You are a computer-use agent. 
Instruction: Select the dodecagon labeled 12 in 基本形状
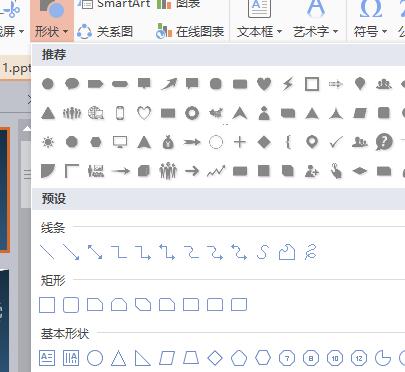coord(359,358)
